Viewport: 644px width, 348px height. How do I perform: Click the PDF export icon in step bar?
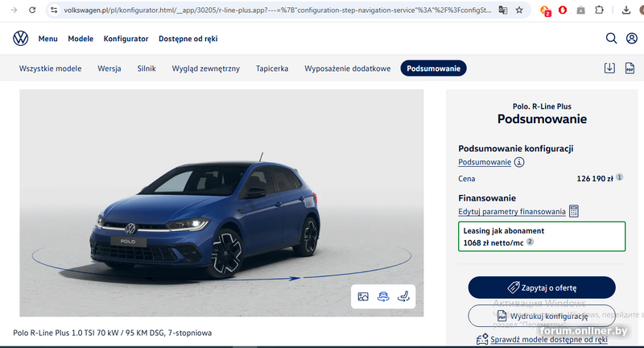(x=630, y=68)
